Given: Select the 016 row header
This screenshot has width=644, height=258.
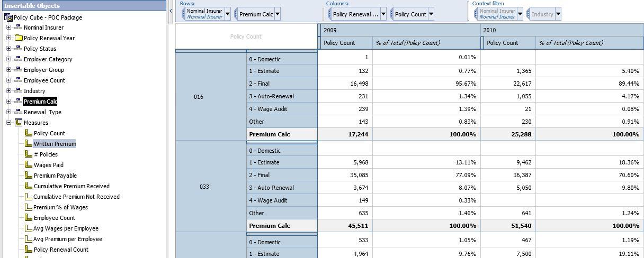Looking at the screenshot, I should pyautogui.click(x=198, y=97).
